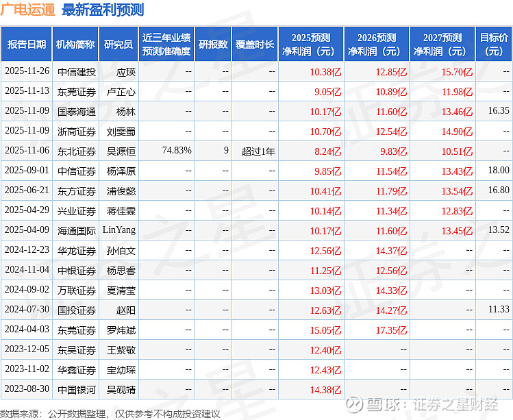
Task: Select analyst name LinYang
Action: click(x=119, y=230)
